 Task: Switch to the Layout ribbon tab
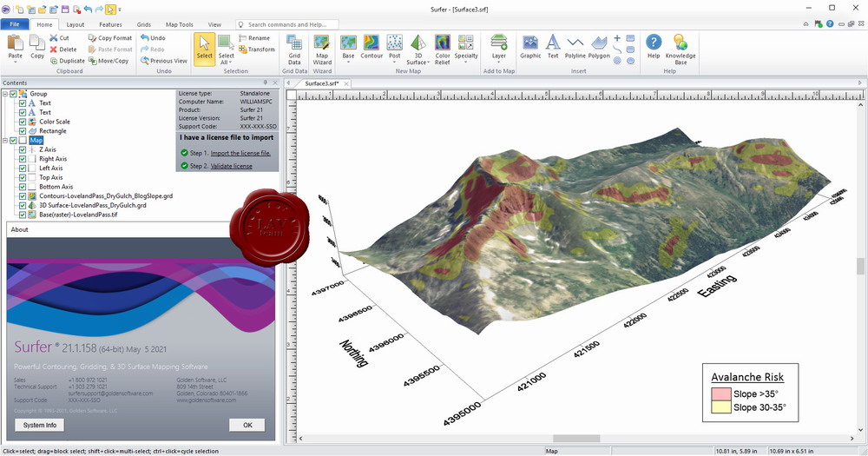(x=76, y=24)
